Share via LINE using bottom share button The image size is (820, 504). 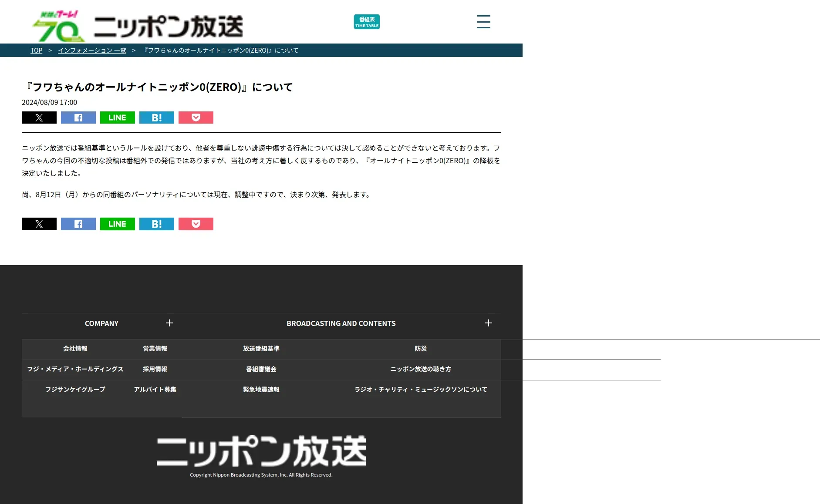click(x=118, y=224)
